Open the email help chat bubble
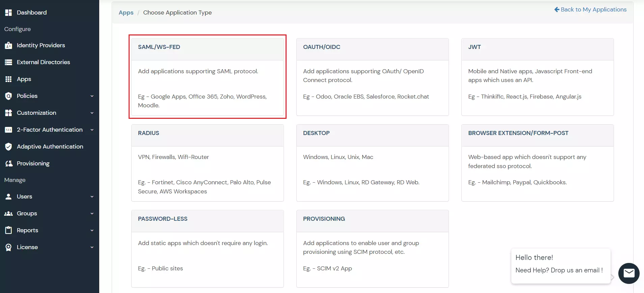The height and width of the screenshot is (293, 644). coord(629,273)
